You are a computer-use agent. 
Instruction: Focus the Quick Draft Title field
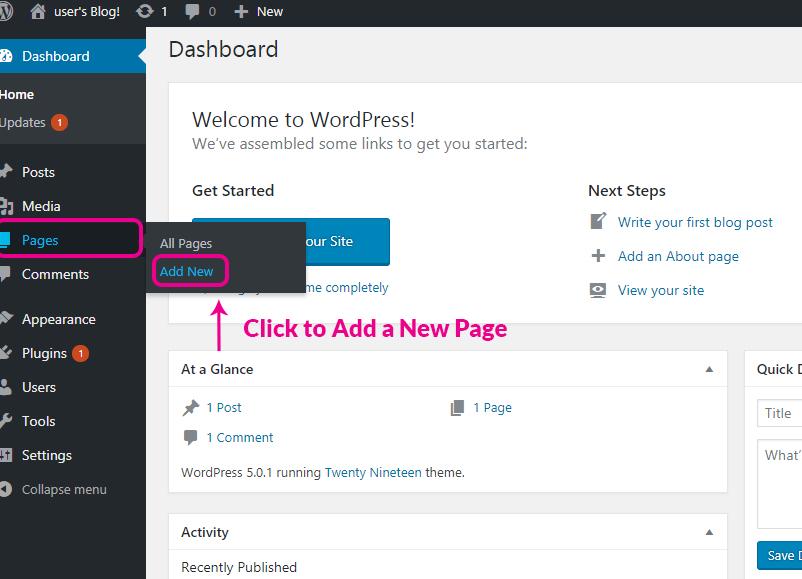point(779,413)
